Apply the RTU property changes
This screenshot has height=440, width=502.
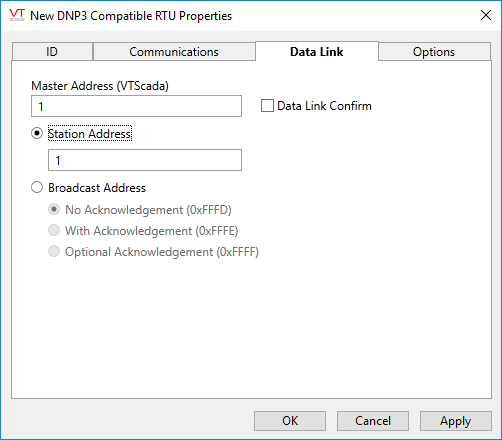pyautogui.click(x=456, y=421)
